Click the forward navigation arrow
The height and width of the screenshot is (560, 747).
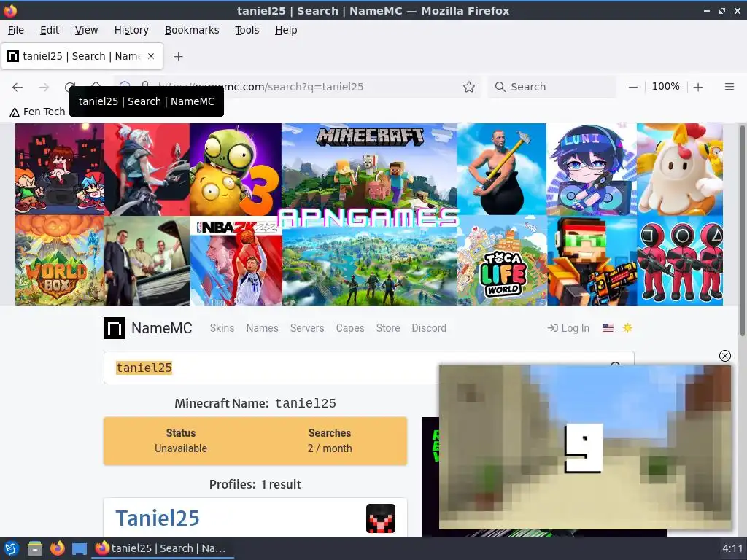[x=44, y=87]
